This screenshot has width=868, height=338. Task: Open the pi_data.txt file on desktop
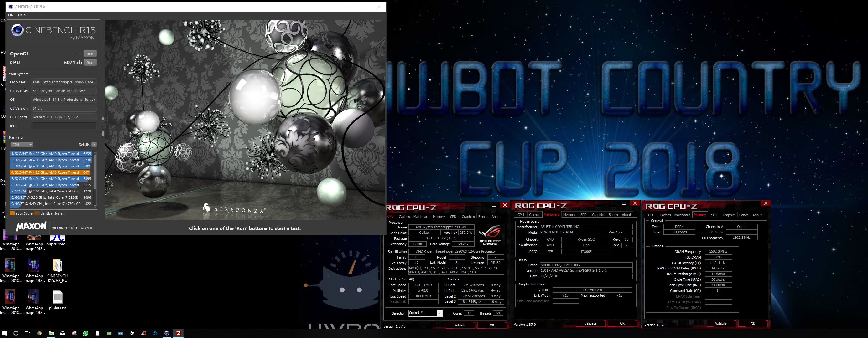click(57, 300)
